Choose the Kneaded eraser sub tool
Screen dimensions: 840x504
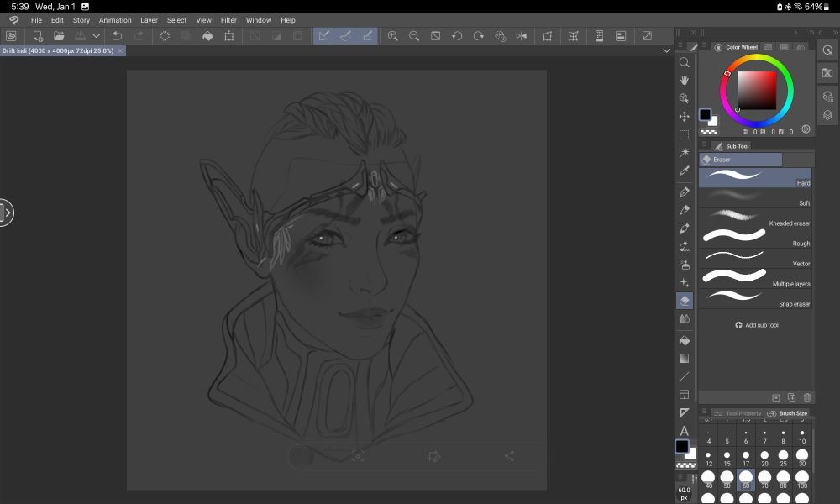click(x=756, y=218)
